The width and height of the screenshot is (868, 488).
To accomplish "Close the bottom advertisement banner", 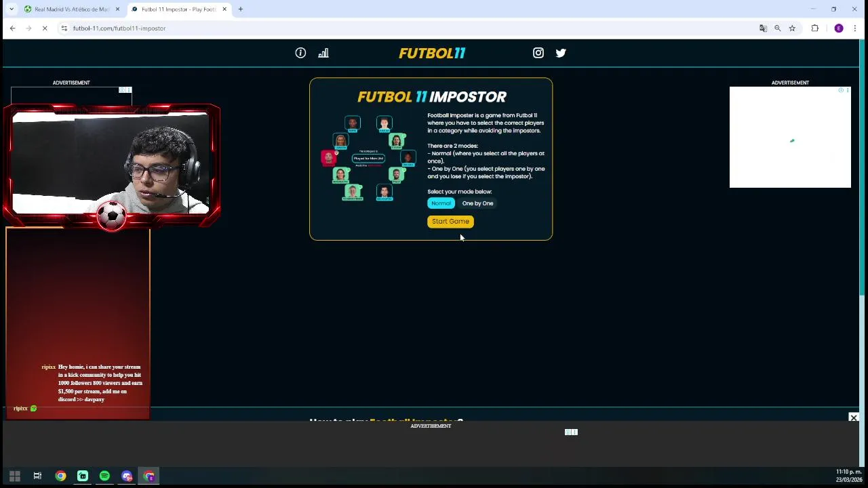I will [854, 418].
